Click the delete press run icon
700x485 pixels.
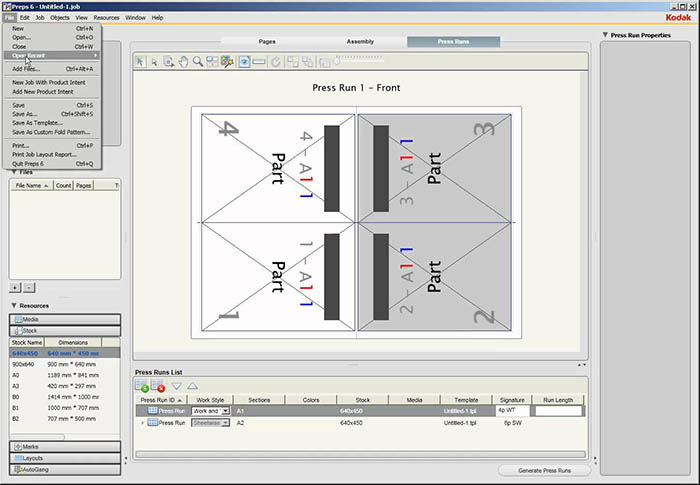coord(158,385)
